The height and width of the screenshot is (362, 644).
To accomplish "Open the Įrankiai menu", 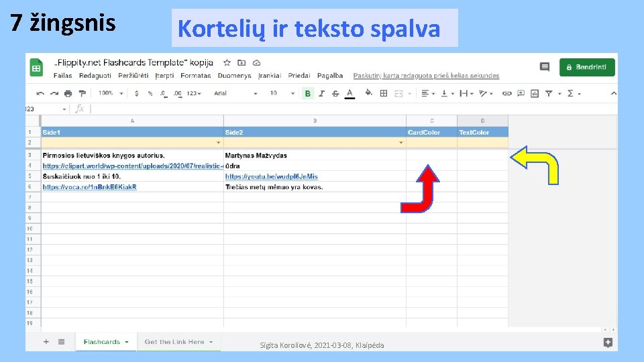I will 270,76.
